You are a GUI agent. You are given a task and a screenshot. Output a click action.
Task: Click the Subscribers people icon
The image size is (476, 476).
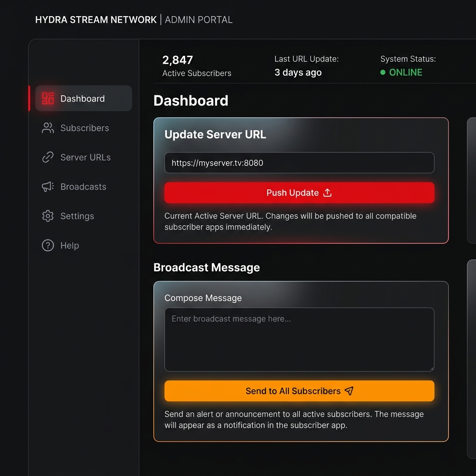coord(47,128)
